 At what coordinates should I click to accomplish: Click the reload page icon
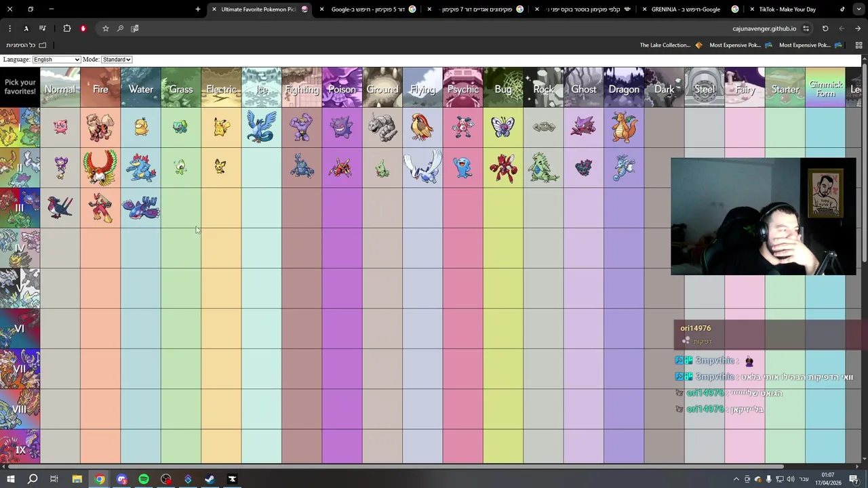tap(825, 28)
